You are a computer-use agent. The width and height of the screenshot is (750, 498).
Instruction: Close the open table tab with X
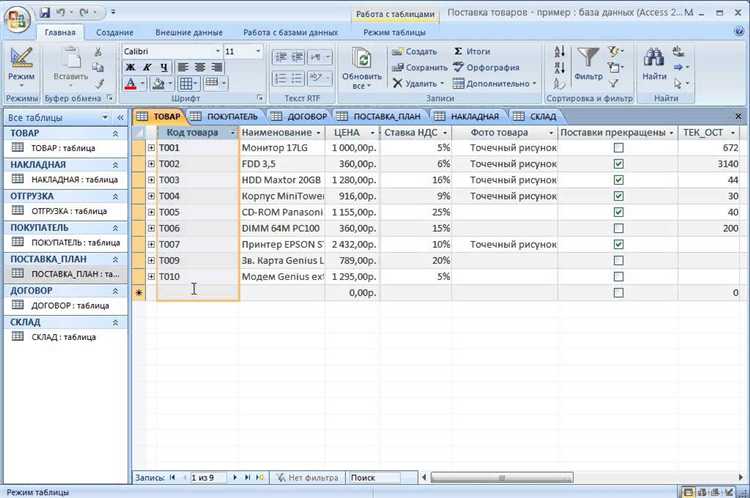coord(739,116)
